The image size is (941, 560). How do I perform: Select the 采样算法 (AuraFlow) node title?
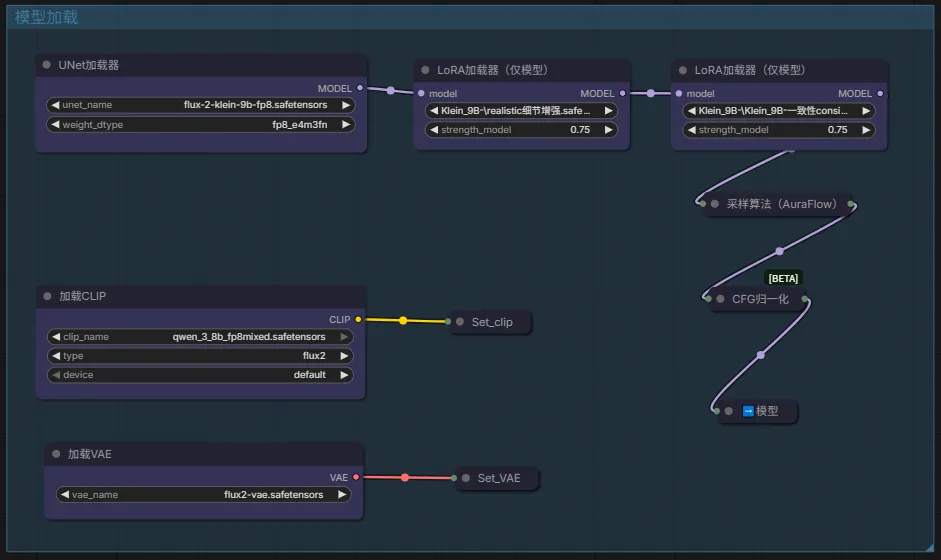[781, 204]
